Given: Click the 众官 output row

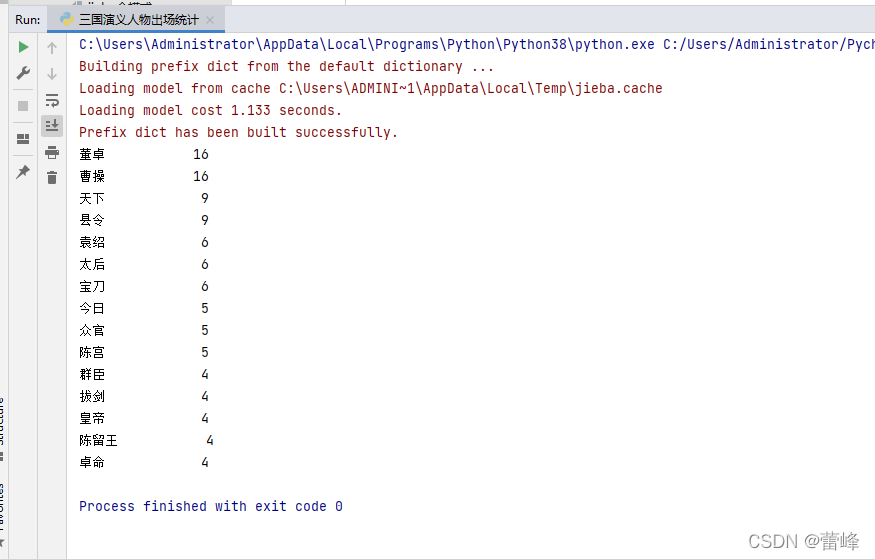Looking at the screenshot, I should (144, 331).
